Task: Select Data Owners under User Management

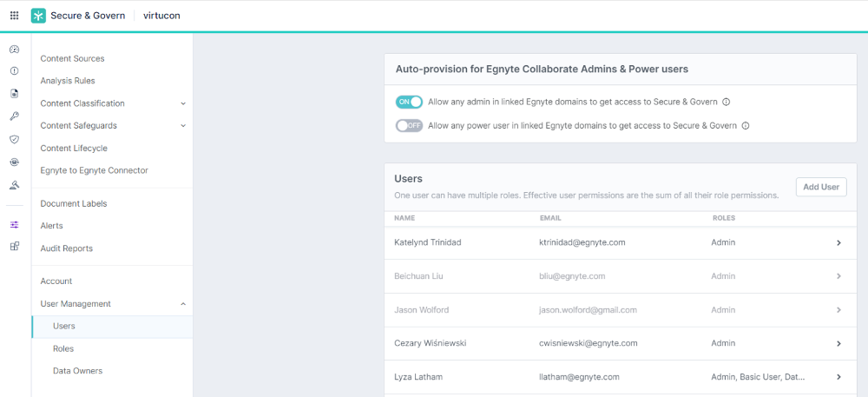Action: pyautogui.click(x=77, y=371)
